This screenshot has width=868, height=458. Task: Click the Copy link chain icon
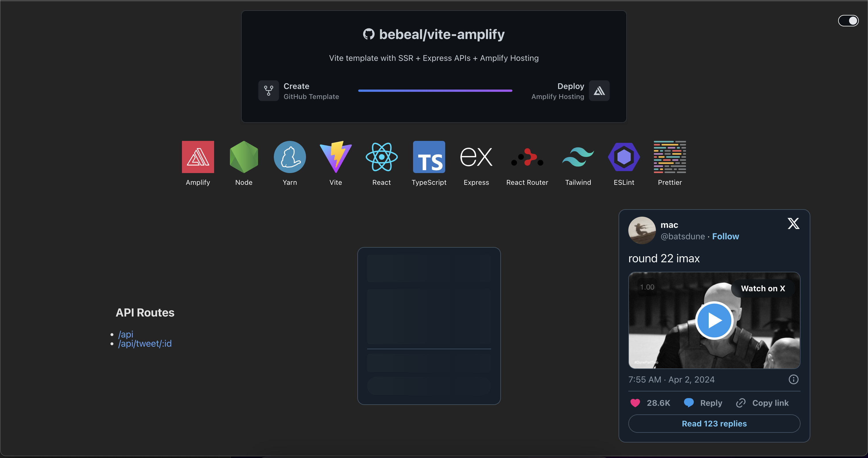[x=741, y=403]
